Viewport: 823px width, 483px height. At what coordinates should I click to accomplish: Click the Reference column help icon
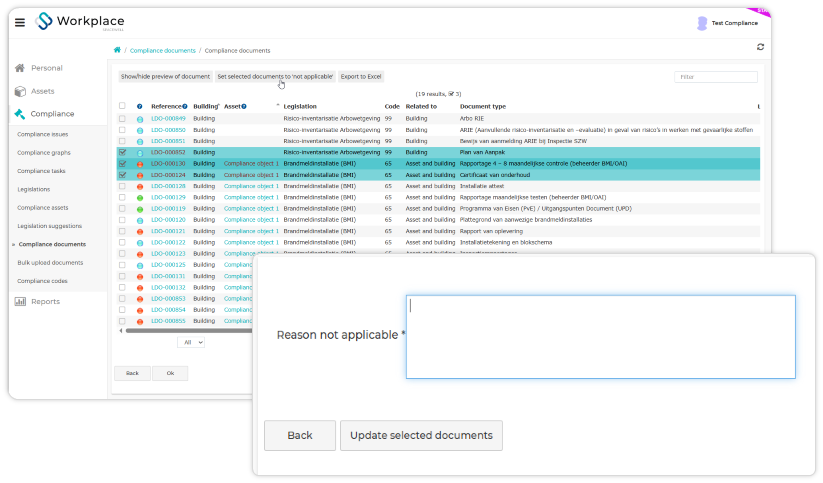tap(185, 107)
